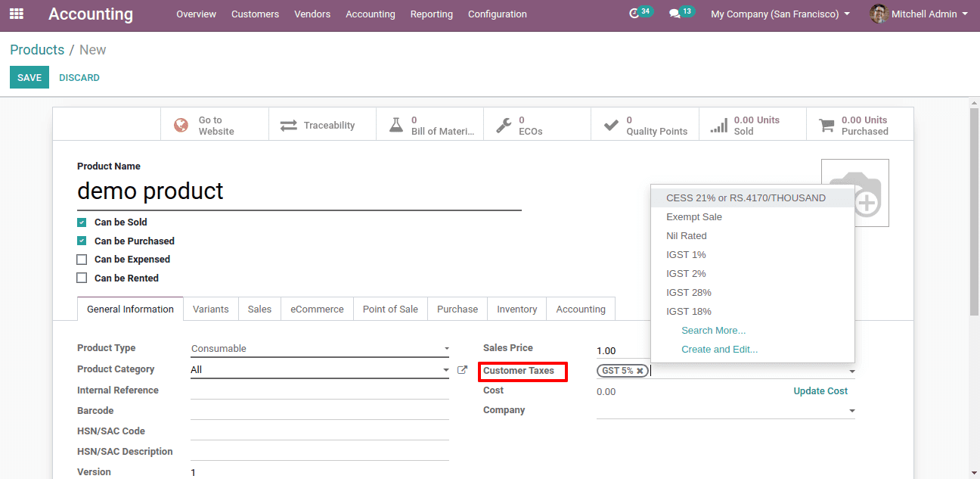Open the Reporting menu
This screenshot has width=980, height=479.
point(432,14)
